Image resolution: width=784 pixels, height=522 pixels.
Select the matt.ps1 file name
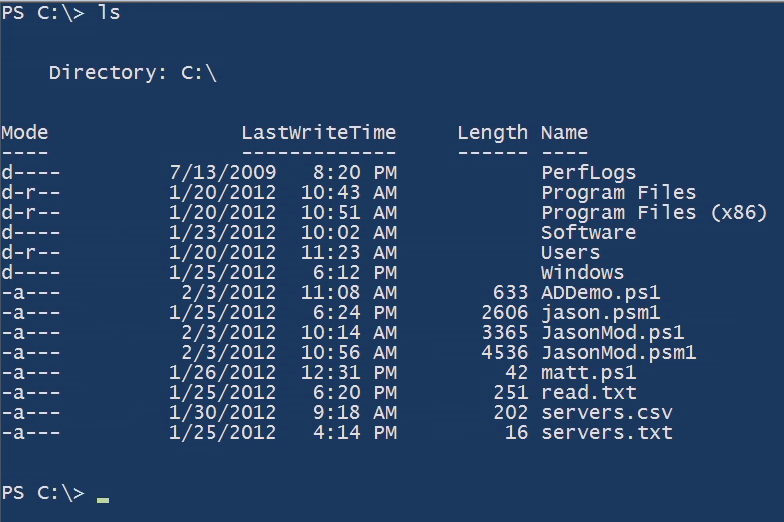(x=588, y=373)
